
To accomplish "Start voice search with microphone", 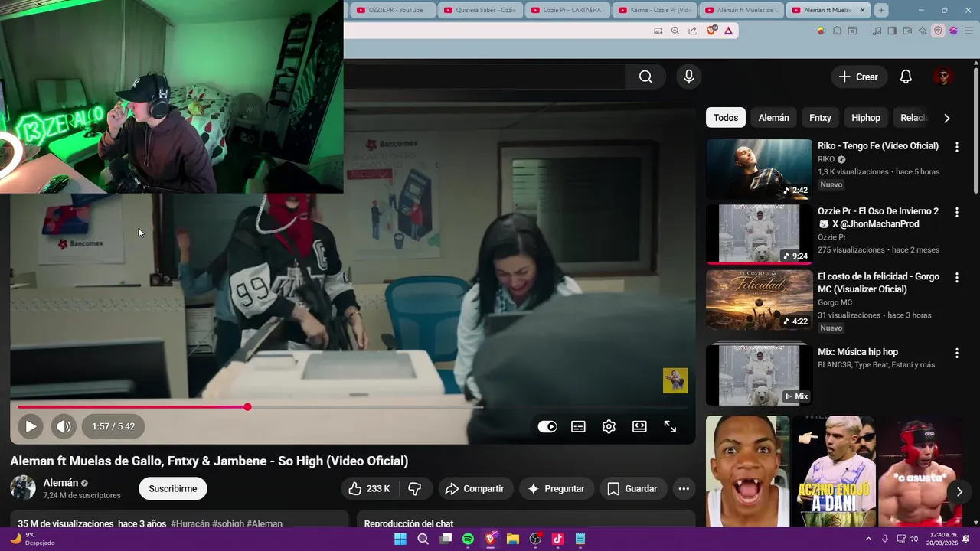I will coord(689,77).
